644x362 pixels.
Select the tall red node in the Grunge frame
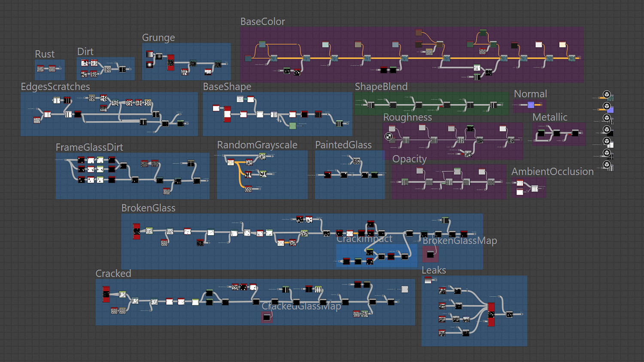170,63
